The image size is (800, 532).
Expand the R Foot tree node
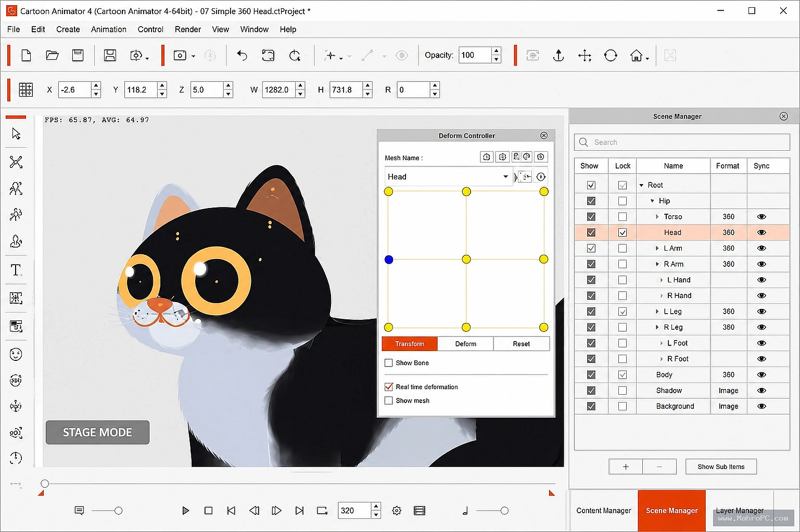click(x=662, y=359)
